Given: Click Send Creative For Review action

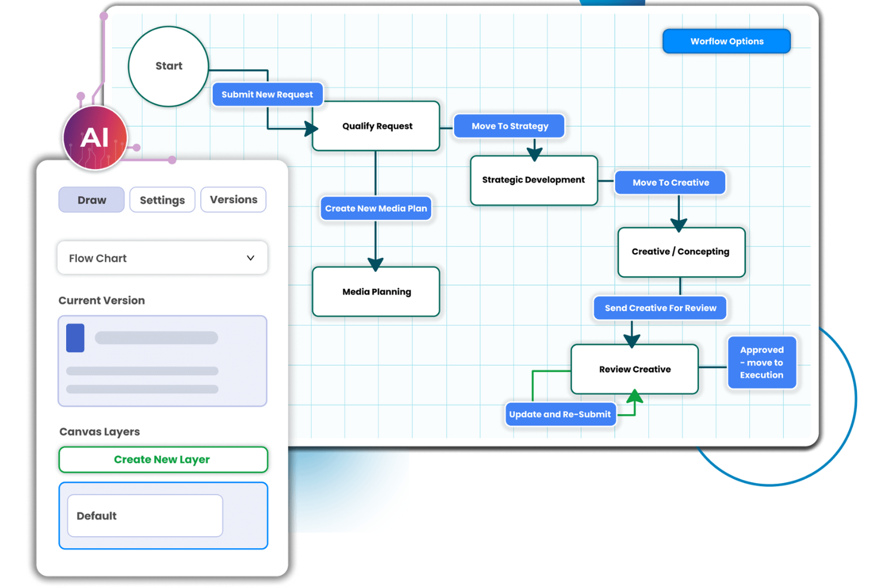Looking at the screenshot, I should point(660,308).
